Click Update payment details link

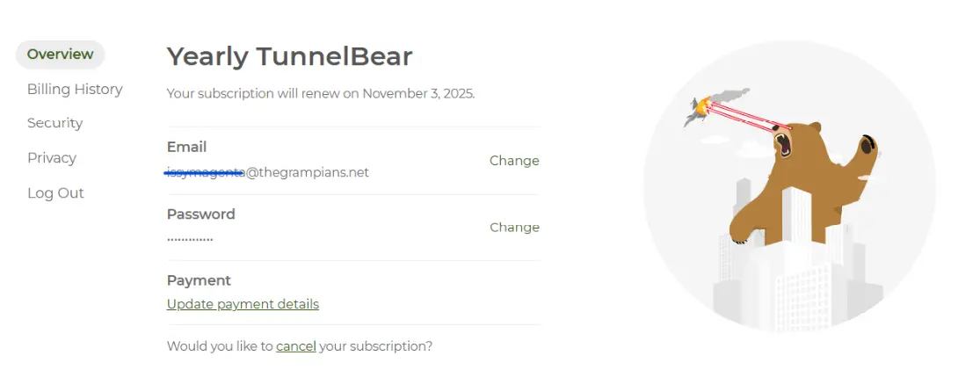click(243, 304)
